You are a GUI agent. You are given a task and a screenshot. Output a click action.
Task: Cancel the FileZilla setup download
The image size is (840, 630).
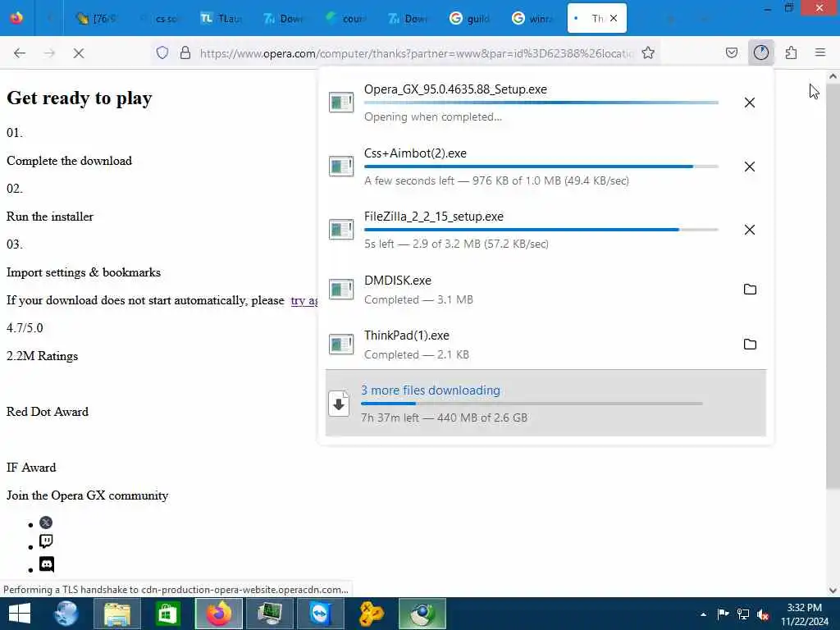pos(750,230)
